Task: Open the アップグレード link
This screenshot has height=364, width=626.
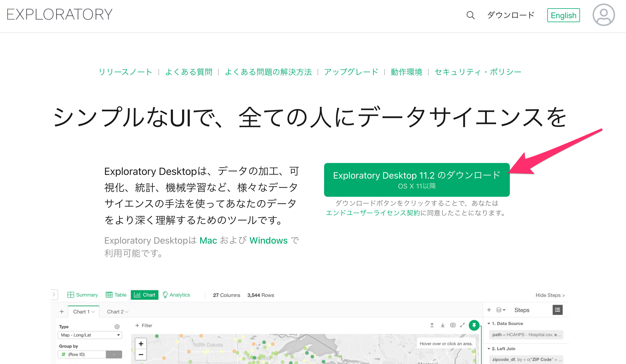Action: tap(351, 72)
